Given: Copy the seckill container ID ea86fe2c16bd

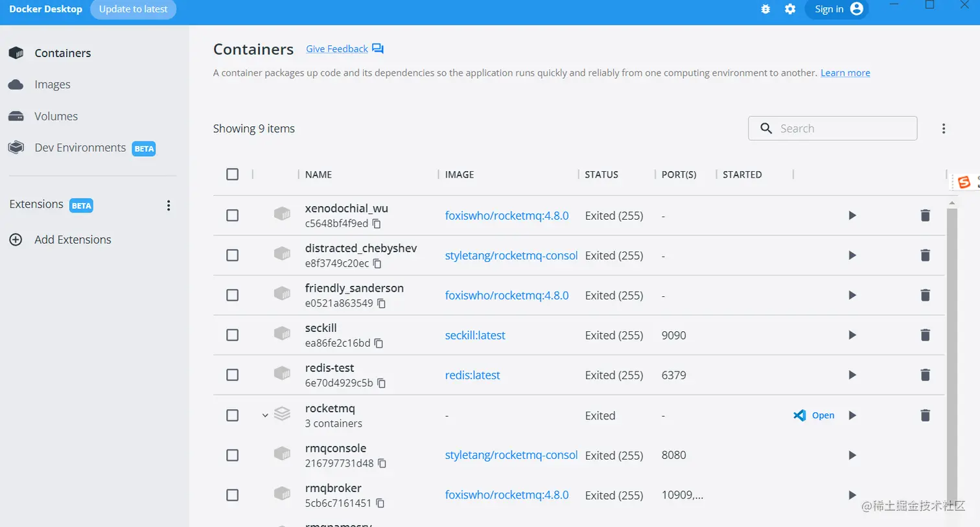Looking at the screenshot, I should 379,344.
